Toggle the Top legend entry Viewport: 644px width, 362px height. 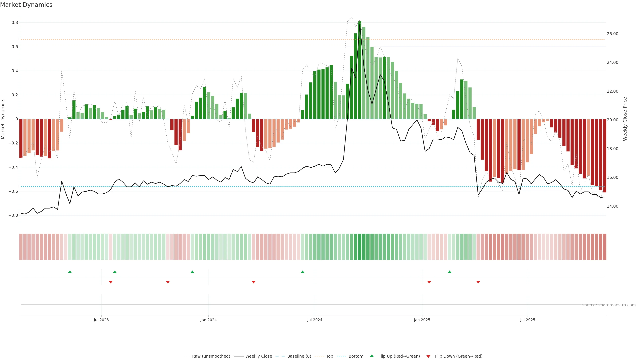point(330,356)
